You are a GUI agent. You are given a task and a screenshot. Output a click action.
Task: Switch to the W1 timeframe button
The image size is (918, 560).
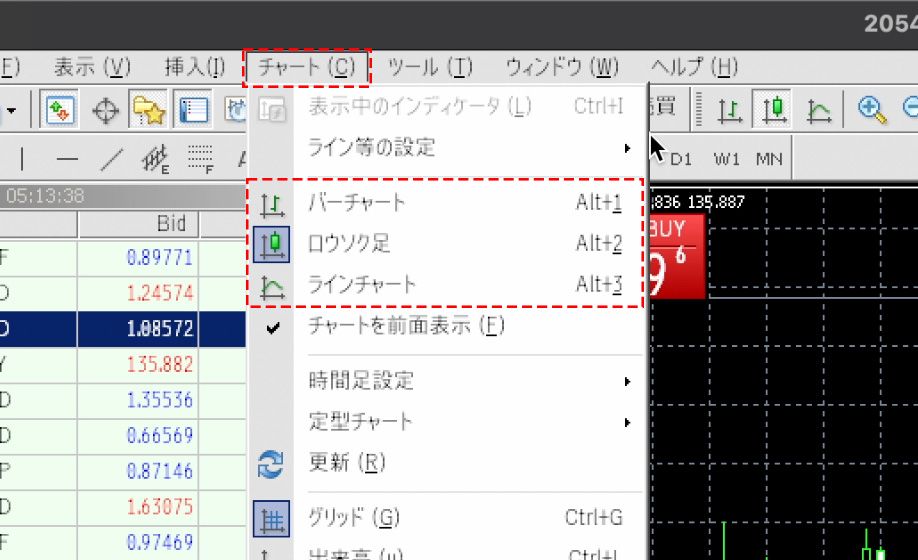(726, 159)
